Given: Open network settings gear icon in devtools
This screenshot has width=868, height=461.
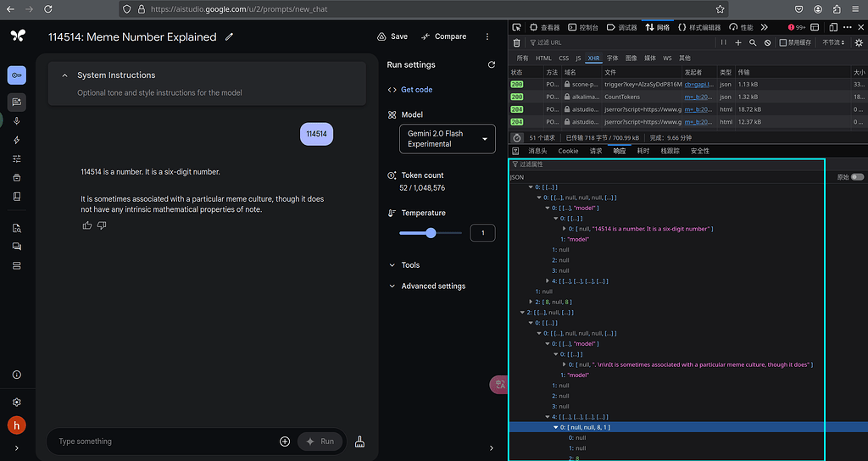Looking at the screenshot, I should coord(859,42).
